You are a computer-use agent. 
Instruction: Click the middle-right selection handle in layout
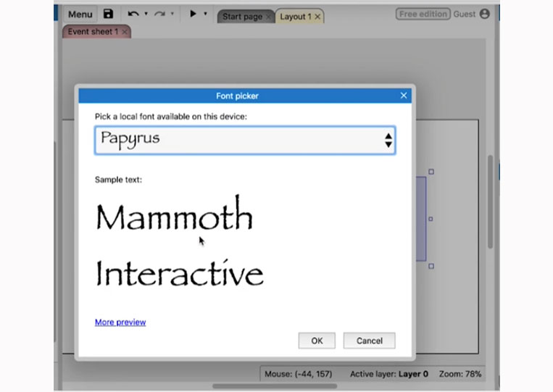[x=431, y=219]
